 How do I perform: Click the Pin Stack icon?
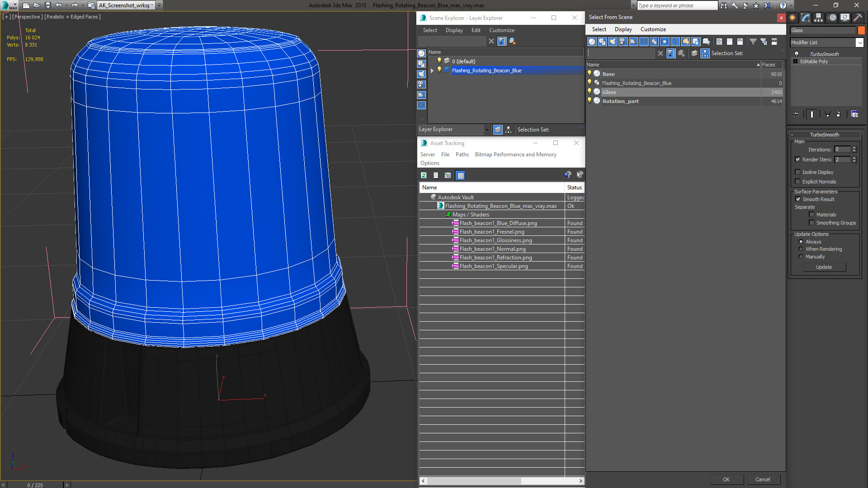(796, 114)
